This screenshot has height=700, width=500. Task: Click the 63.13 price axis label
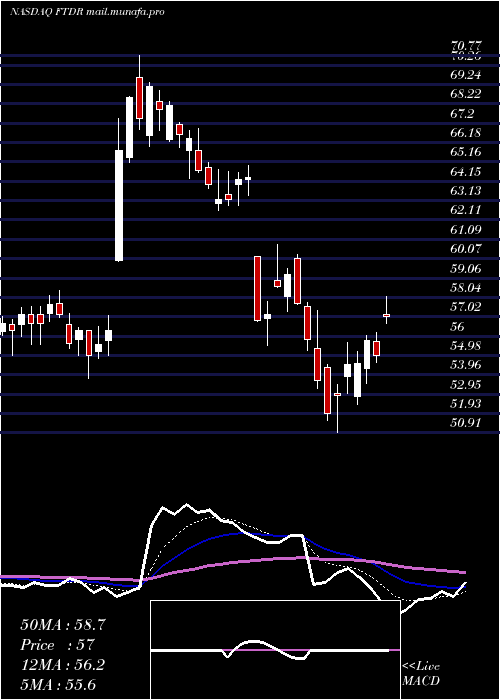(x=466, y=191)
